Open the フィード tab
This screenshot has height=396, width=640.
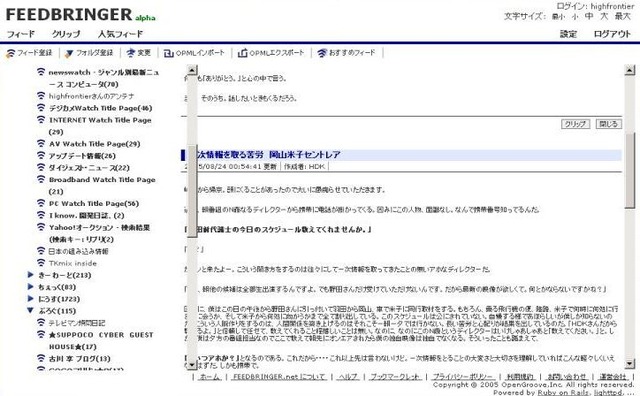click(21, 34)
